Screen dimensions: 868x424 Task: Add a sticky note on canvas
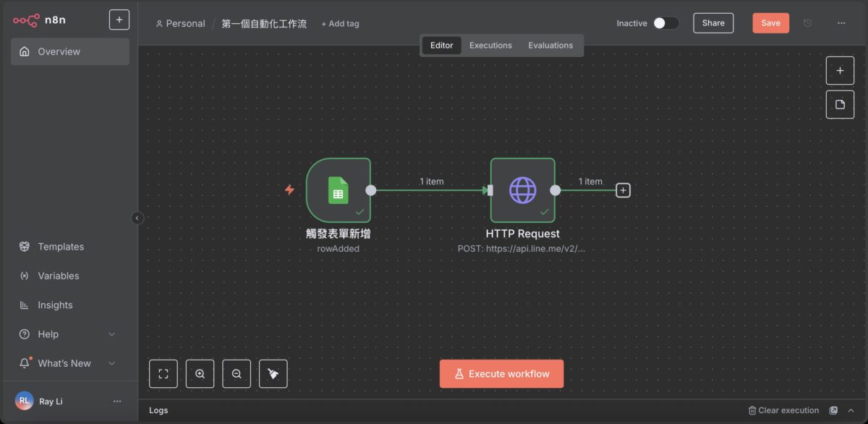pos(840,104)
